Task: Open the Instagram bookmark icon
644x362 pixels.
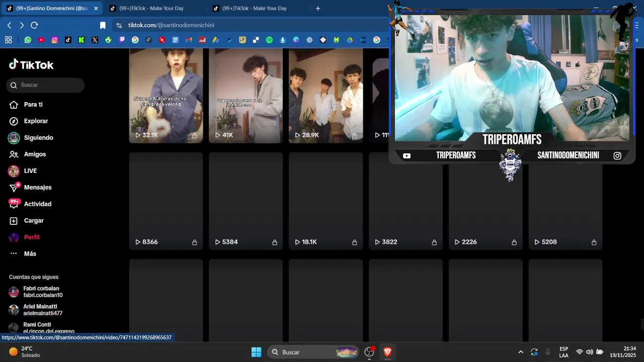Action: click(54, 40)
